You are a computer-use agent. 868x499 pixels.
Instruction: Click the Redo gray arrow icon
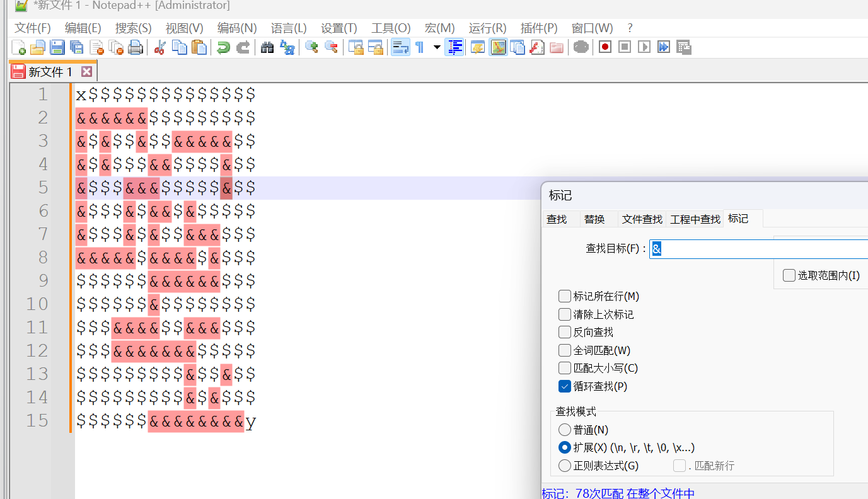pos(243,47)
